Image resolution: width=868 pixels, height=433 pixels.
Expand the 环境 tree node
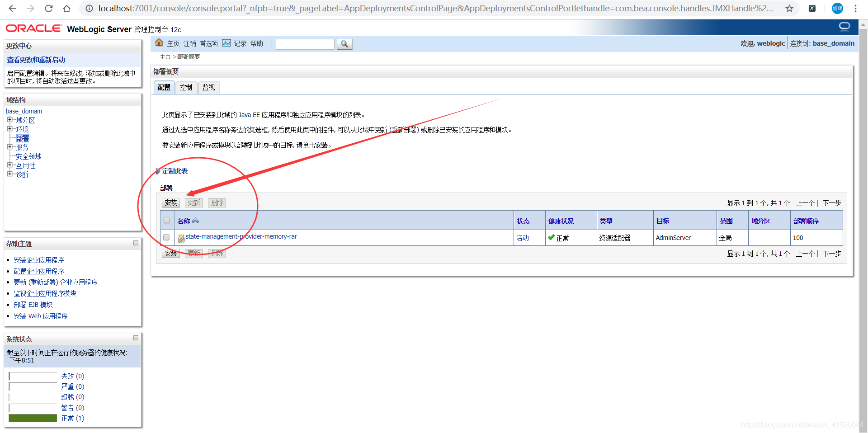pyautogui.click(x=10, y=129)
